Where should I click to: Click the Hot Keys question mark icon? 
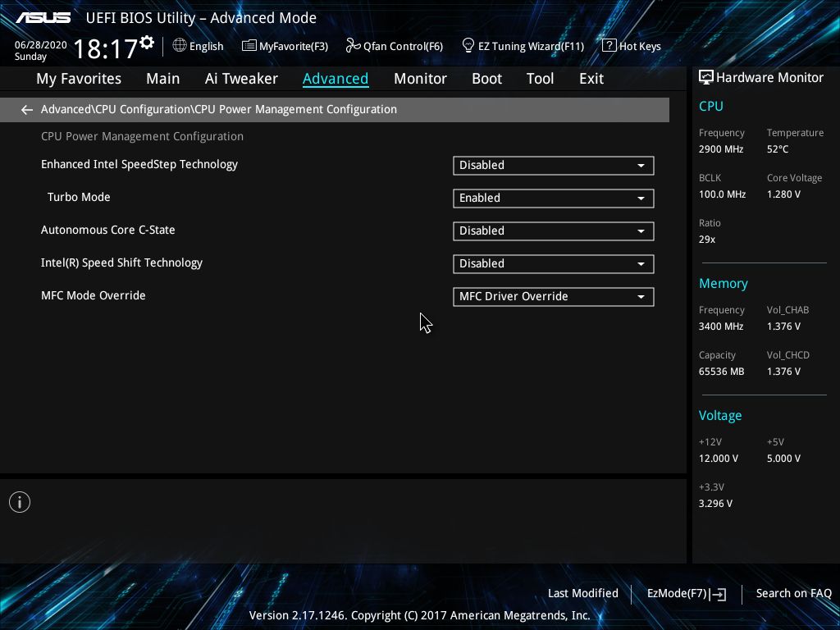[x=609, y=46]
